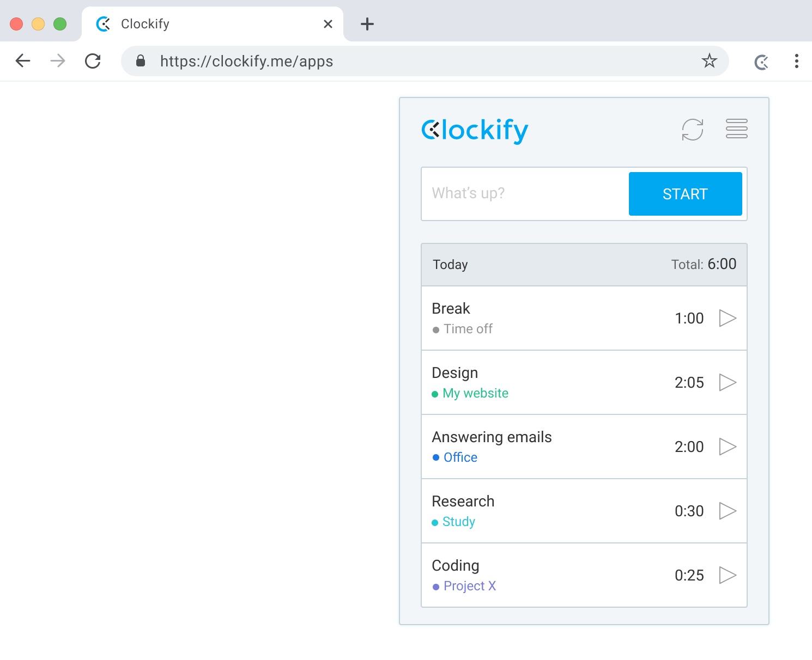Screen dimensions: 812x660
Task: Click the sync refresh icon in Clockify
Action: tap(693, 130)
